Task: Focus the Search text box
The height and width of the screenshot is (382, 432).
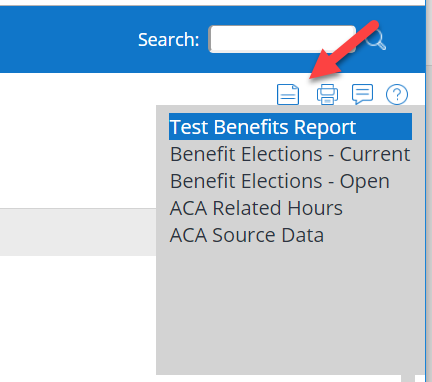Action: (x=282, y=39)
